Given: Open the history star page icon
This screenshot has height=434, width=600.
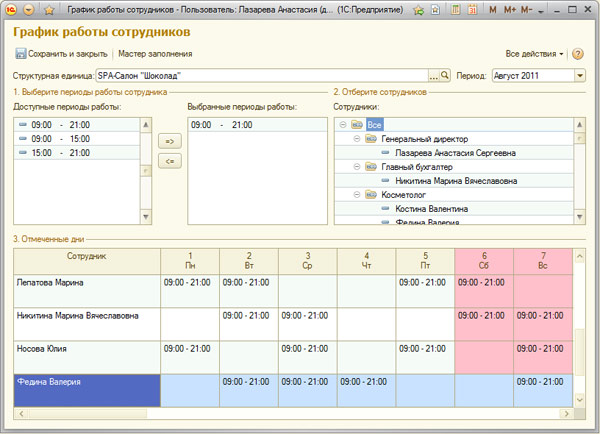Looking at the screenshot, I should click(435, 10).
